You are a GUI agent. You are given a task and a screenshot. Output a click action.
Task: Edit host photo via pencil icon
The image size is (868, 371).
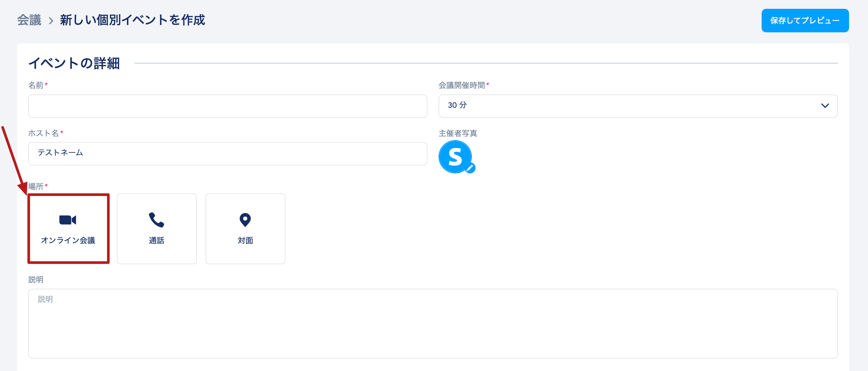click(470, 168)
